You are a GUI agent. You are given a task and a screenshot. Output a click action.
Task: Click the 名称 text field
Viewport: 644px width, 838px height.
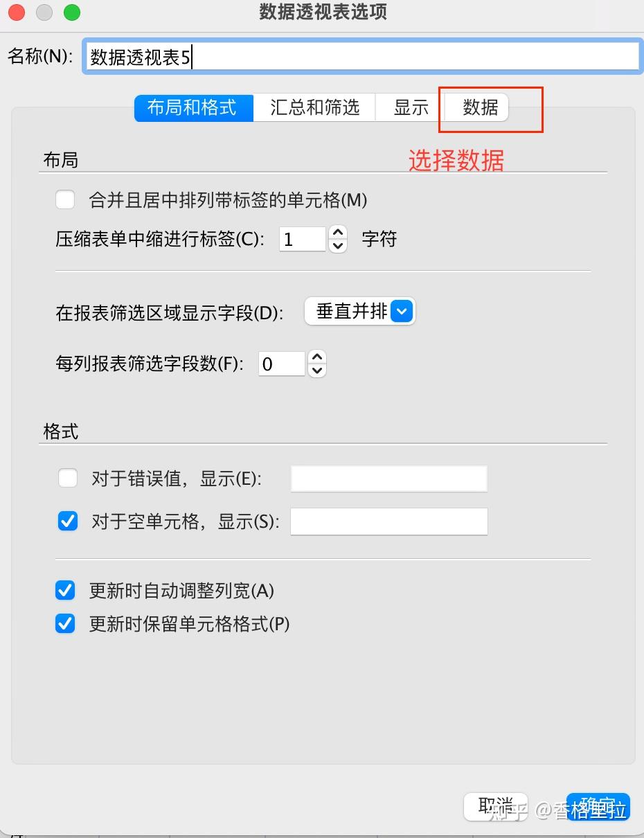(x=360, y=57)
